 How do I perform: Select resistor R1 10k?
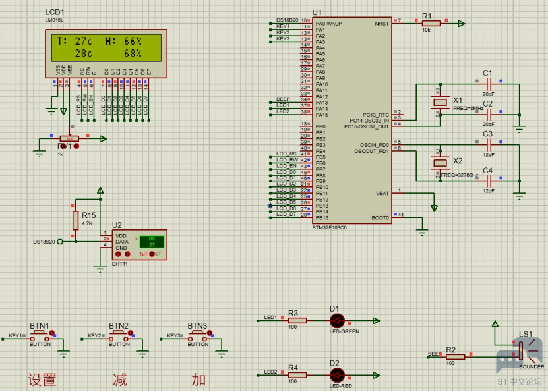(431, 23)
